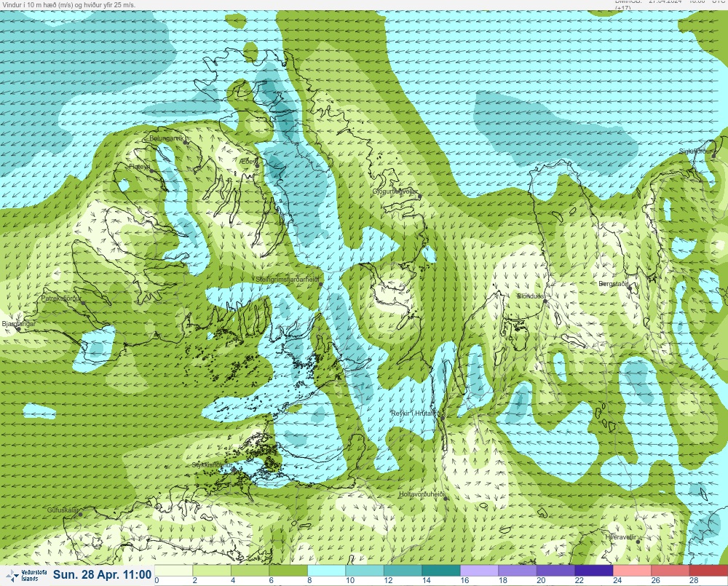Pick the 22–24 m/s dark indigo legend swatch

594,570
